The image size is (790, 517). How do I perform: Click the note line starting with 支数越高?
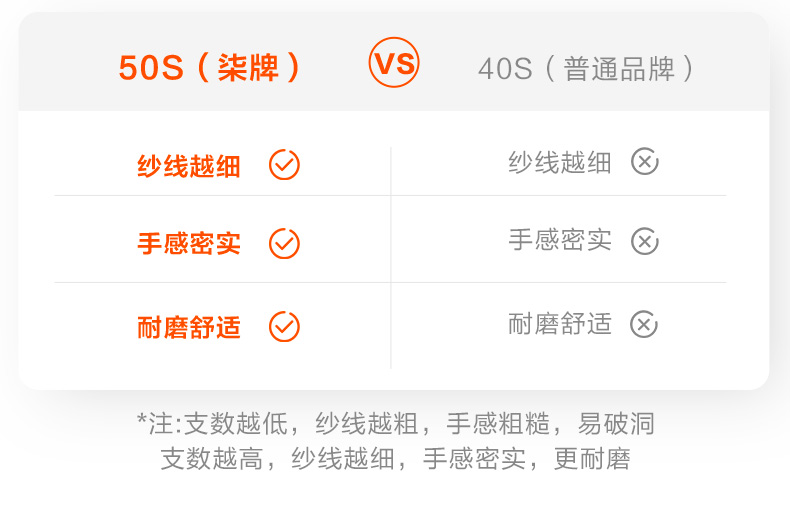(395, 459)
